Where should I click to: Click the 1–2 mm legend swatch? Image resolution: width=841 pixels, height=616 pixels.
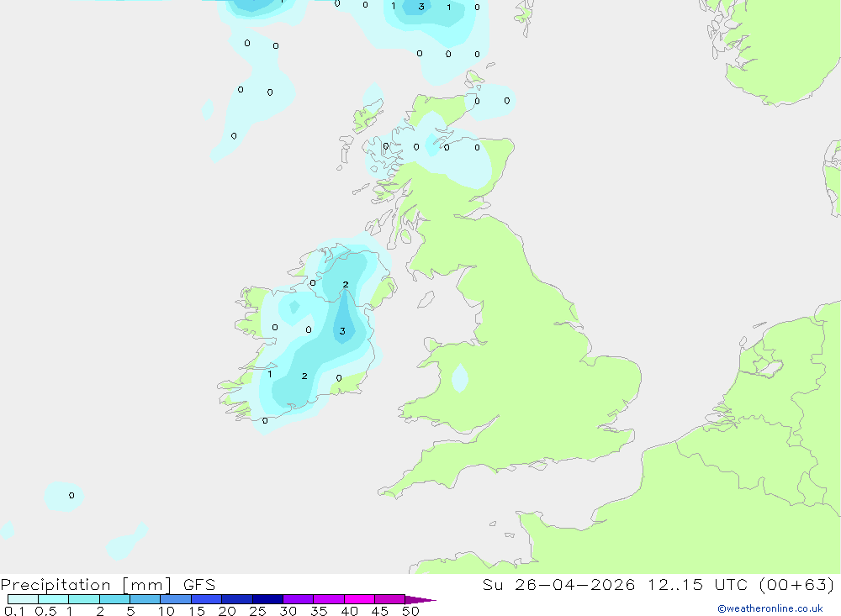coord(83,599)
